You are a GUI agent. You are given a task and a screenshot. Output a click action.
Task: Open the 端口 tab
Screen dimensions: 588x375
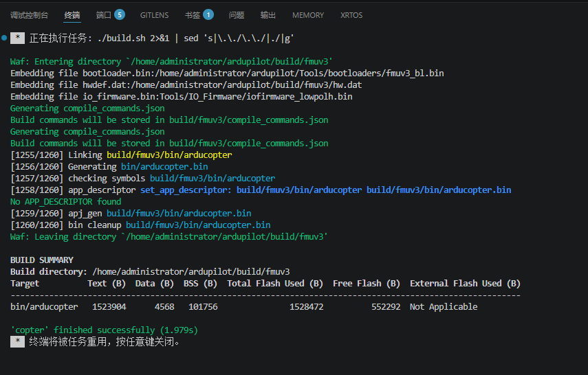pos(103,15)
